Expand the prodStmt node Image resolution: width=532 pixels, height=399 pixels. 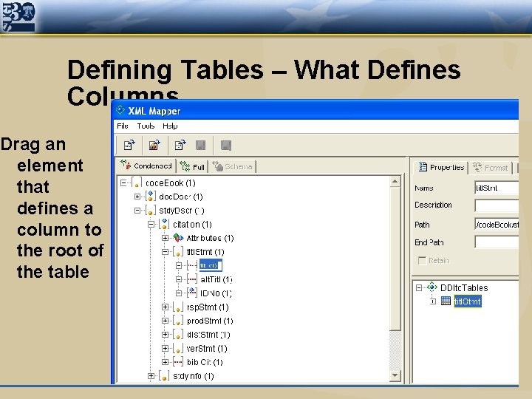click(165, 321)
